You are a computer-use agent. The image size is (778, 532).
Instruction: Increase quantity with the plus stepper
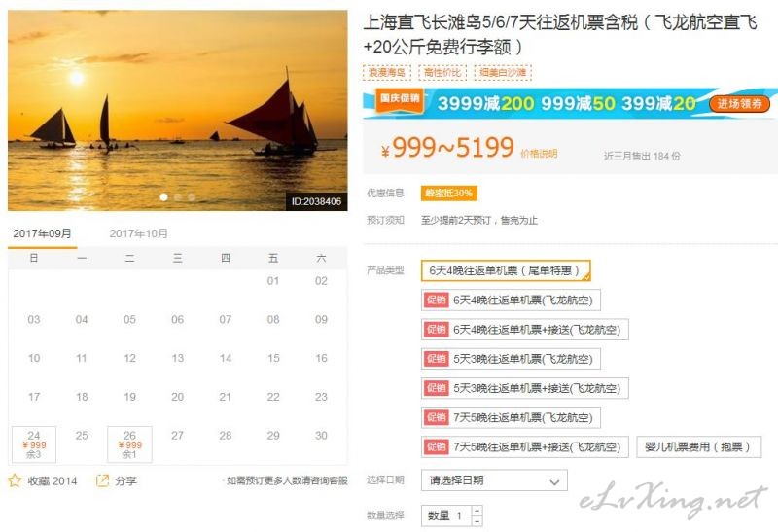point(477,511)
